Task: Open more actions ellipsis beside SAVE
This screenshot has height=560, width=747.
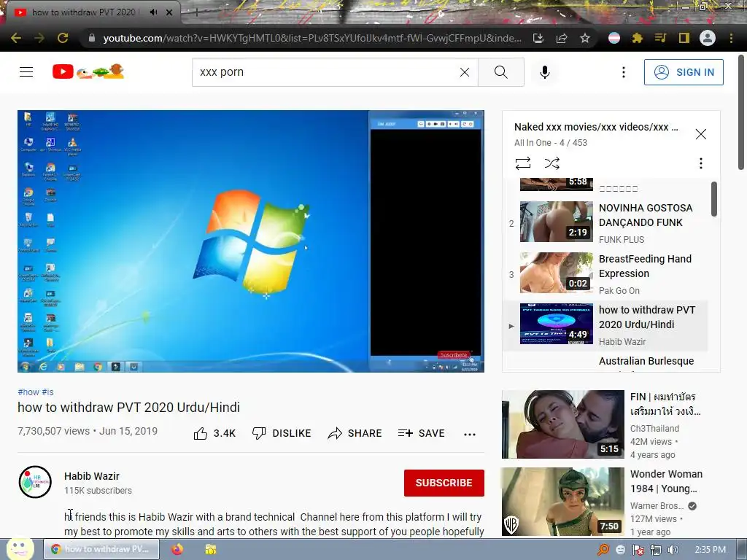Action: coord(470,434)
